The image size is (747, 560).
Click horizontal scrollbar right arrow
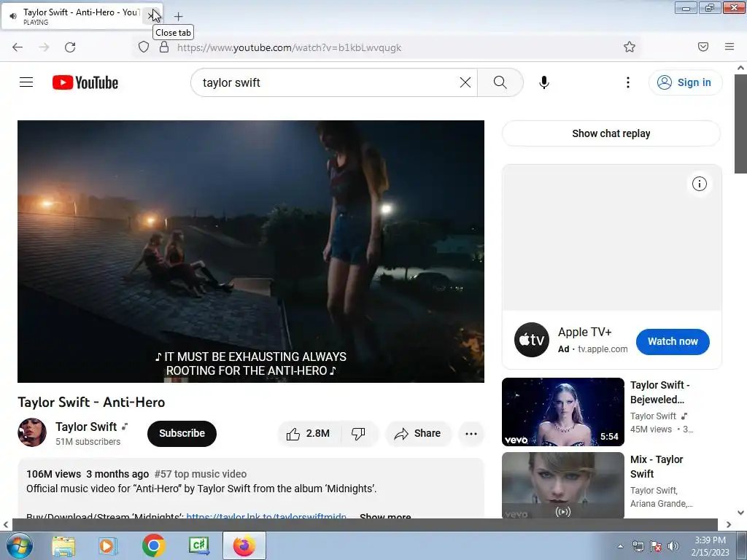pyautogui.click(x=729, y=525)
